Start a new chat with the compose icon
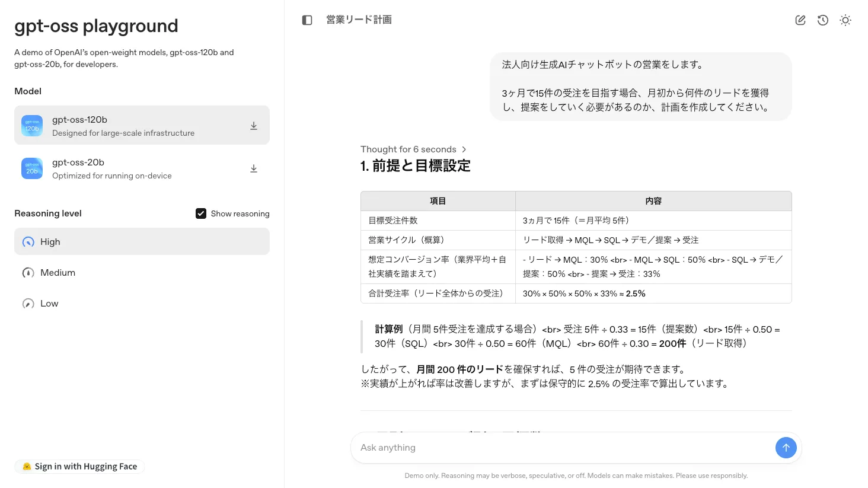The image size is (868, 488). pyautogui.click(x=800, y=20)
